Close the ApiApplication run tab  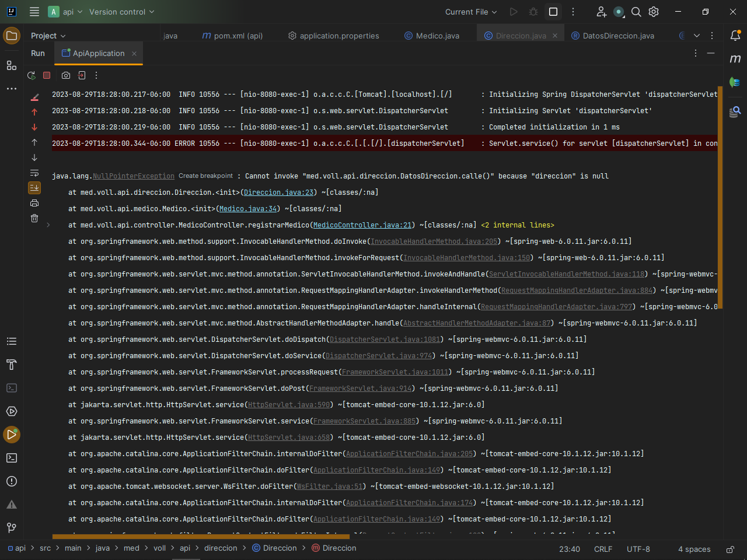[x=134, y=53]
